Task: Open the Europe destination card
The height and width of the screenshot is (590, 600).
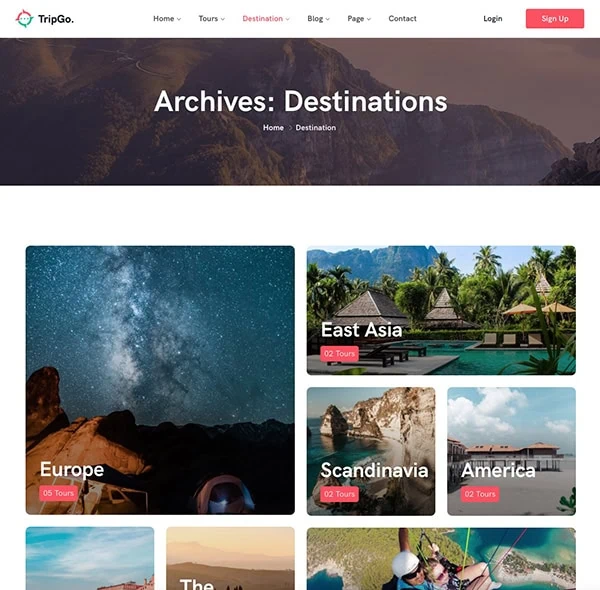Action: click(x=160, y=380)
